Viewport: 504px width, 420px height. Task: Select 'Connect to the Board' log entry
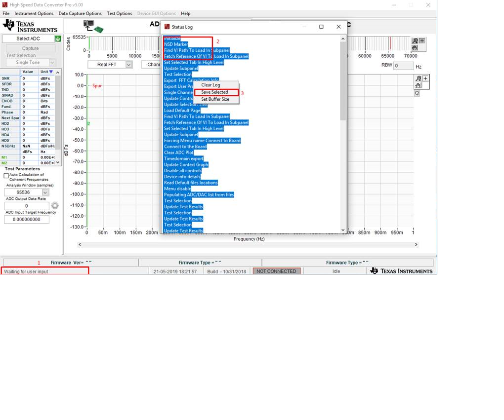pyautogui.click(x=185, y=147)
